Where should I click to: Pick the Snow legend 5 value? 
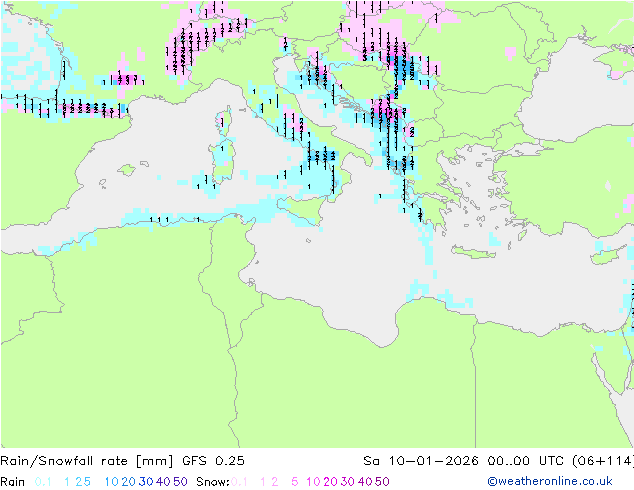[295, 482]
